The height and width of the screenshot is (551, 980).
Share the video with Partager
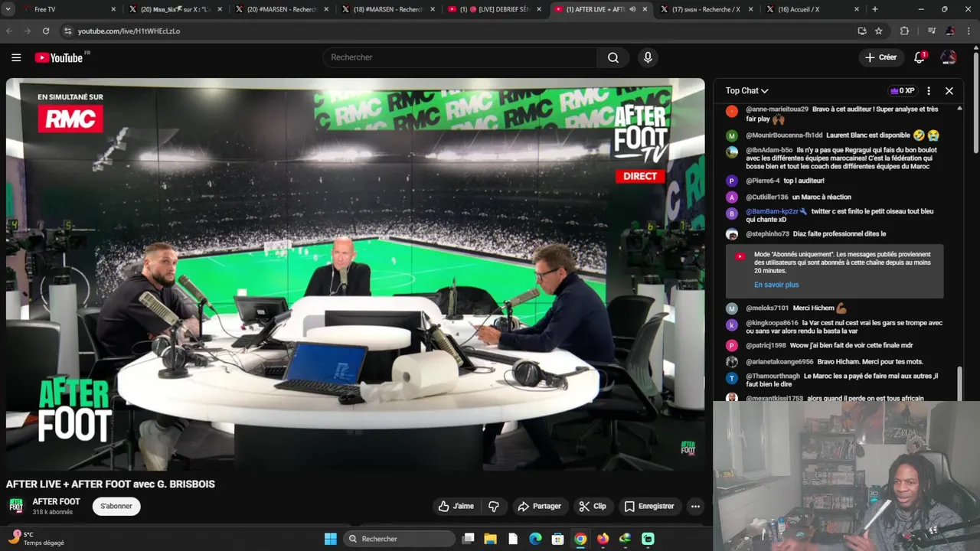pyautogui.click(x=539, y=506)
